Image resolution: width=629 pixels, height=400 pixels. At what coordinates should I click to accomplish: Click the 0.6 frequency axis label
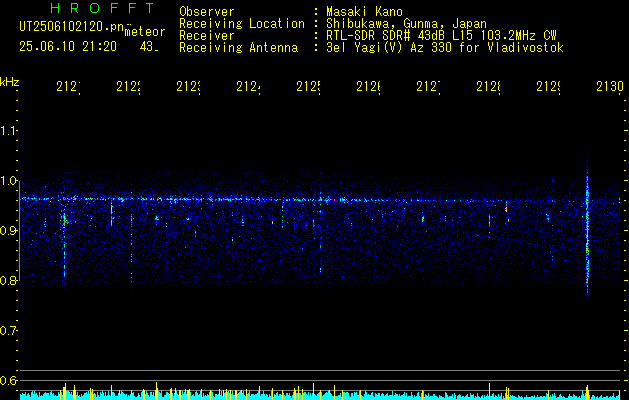coord(8,380)
